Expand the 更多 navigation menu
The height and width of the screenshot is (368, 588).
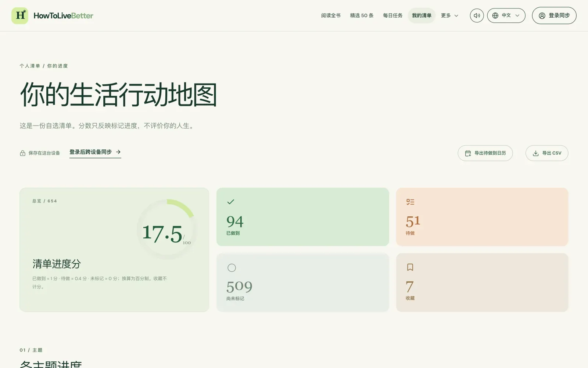[449, 15]
